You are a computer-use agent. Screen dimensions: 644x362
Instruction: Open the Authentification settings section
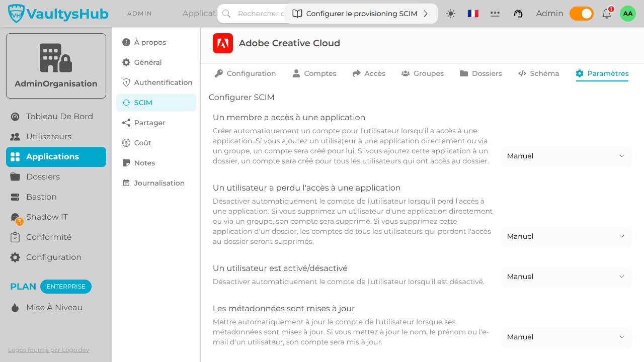156,82
